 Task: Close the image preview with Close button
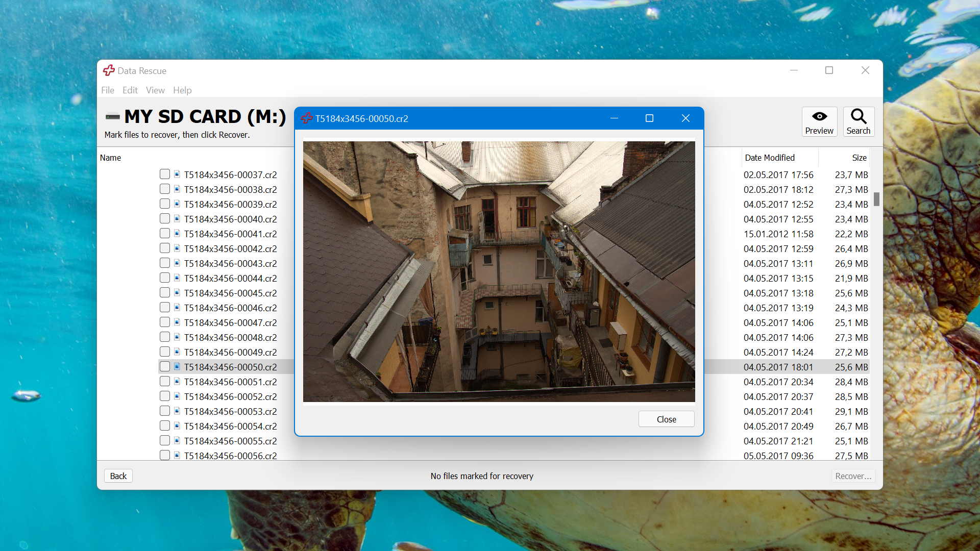666,419
